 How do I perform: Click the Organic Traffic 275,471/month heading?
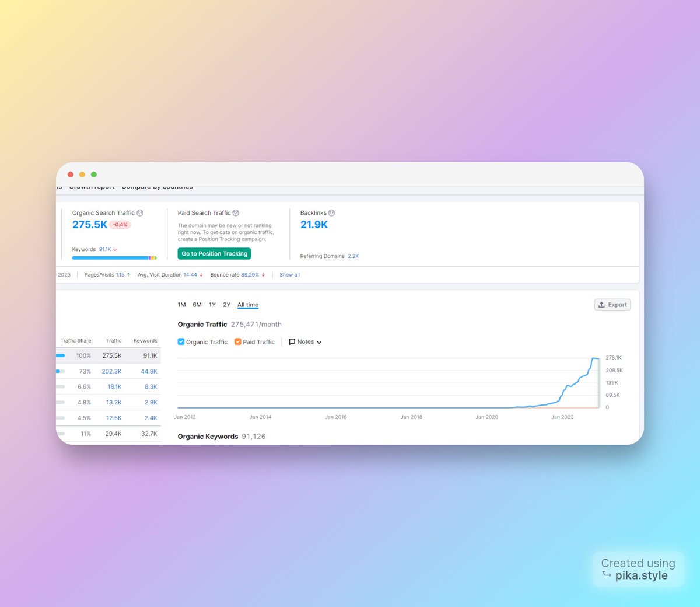point(230,325)
